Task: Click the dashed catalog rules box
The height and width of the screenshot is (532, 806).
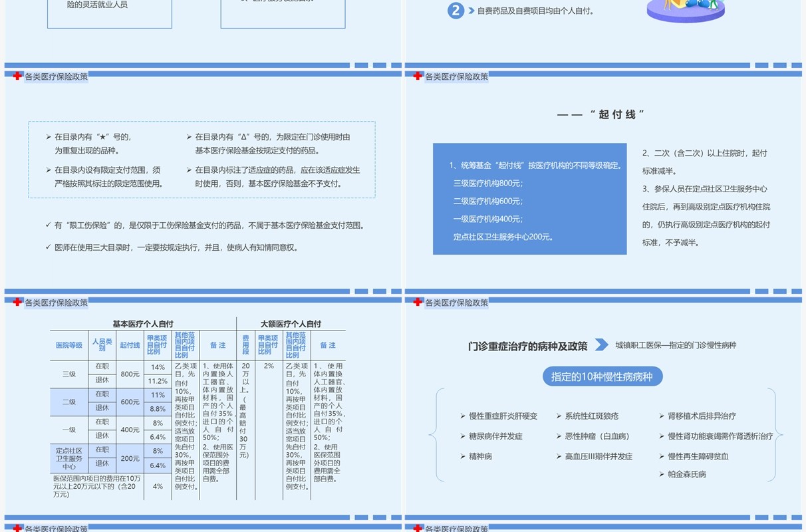Action: tap(201, 160)
